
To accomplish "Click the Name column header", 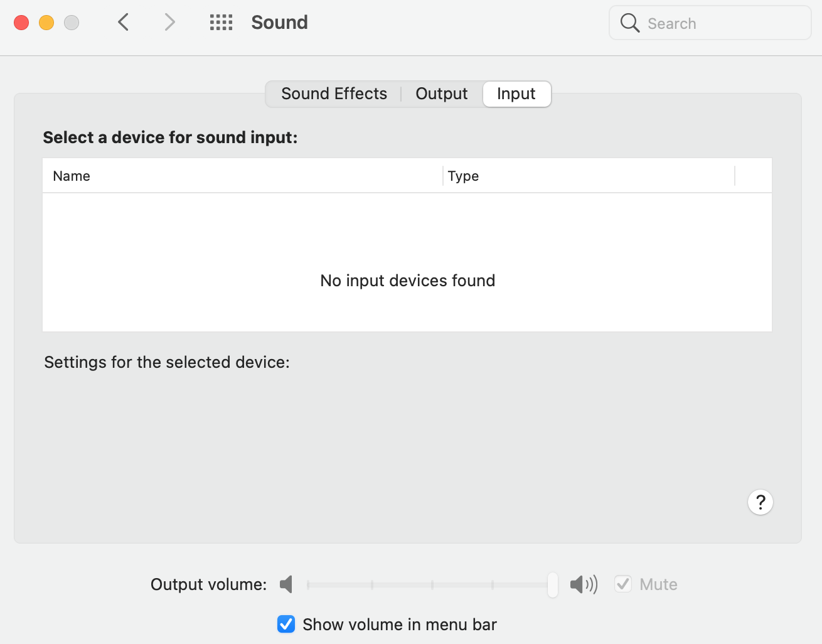I will (x=72, y=176).
